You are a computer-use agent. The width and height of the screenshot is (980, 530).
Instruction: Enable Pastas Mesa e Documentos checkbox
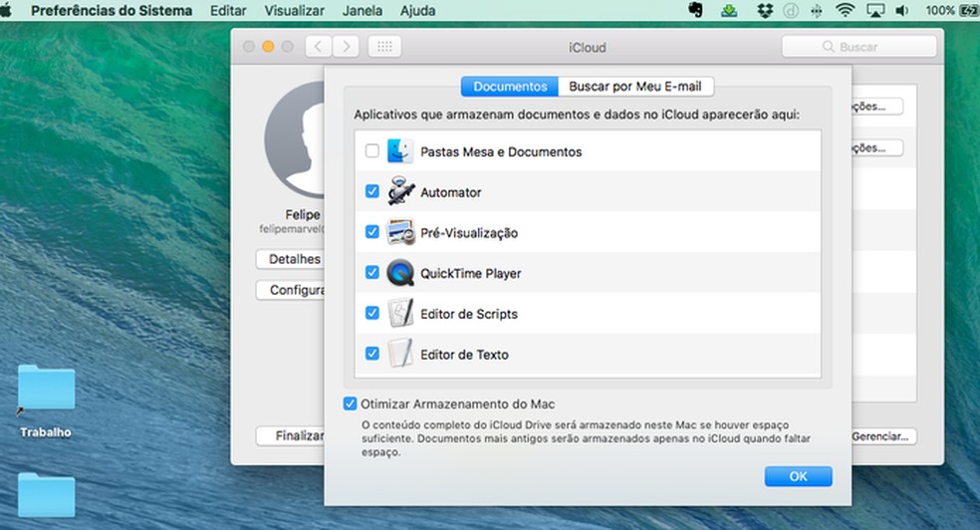pyautogui.click(x=371, y=150)
